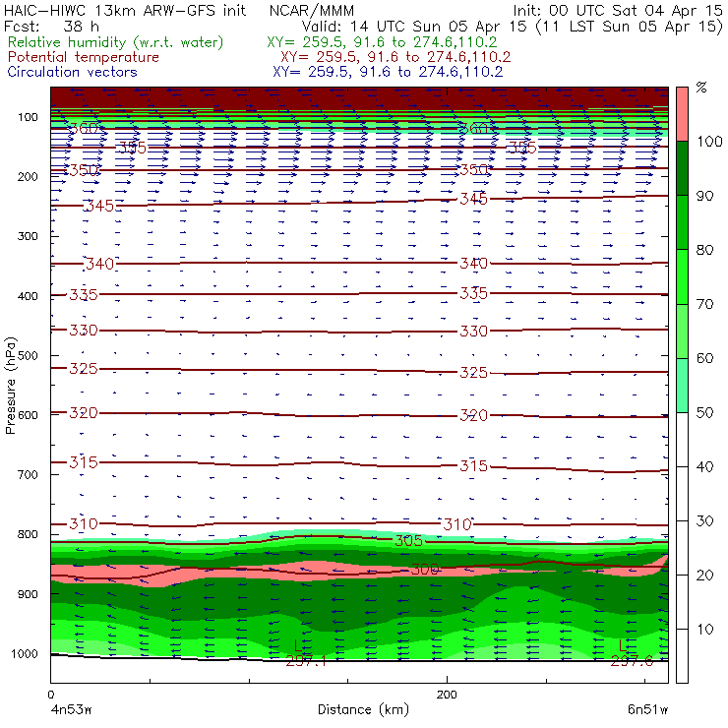Select the red 'Potential temperature' legend label
Screen dimensions: 728x728
click(x=84, y=57)
